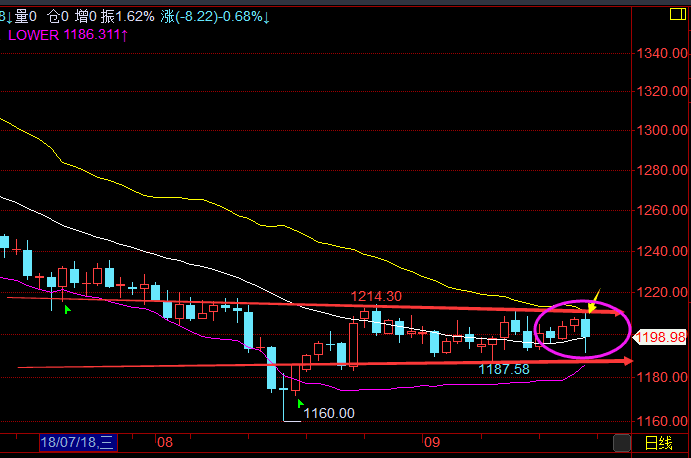The width and height of the screenshot is (691, 458).
Task: Click the 08 month marker on time axis
Action: click(x=165, y=442)
